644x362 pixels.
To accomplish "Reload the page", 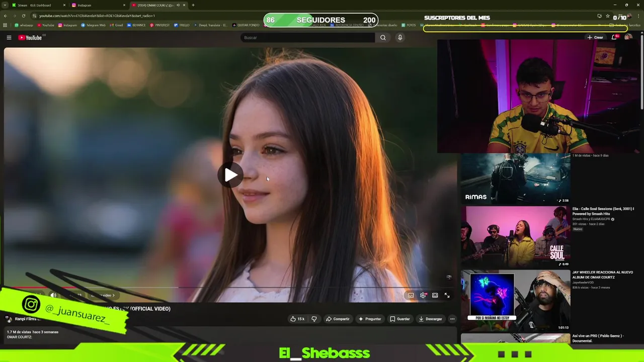I will click(x=23, y=16).
